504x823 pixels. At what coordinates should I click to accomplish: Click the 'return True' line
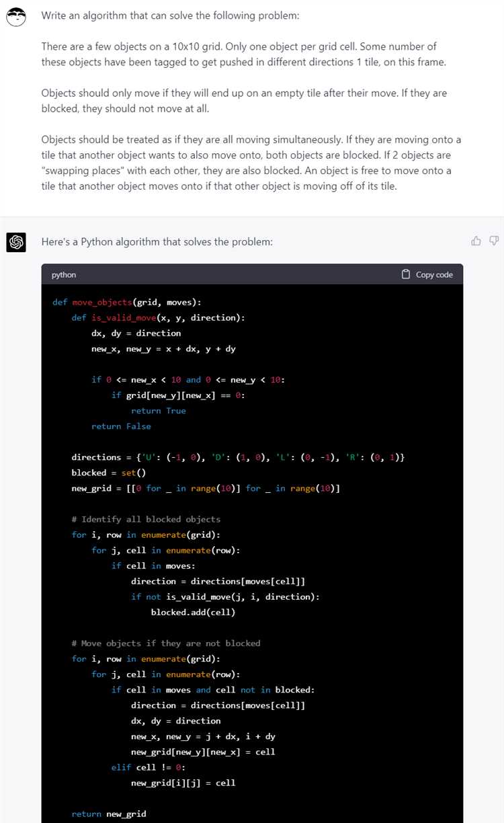pos(159,411)
